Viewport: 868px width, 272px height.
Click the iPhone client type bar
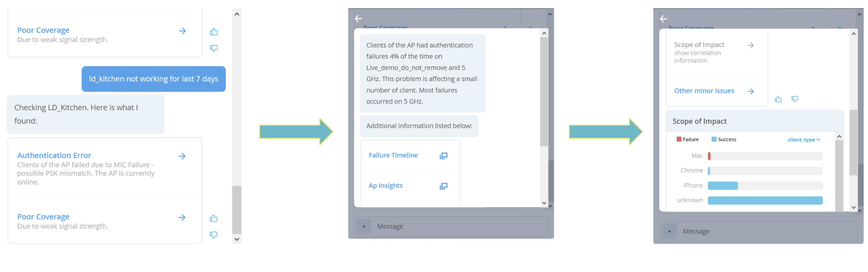(722, 186)
